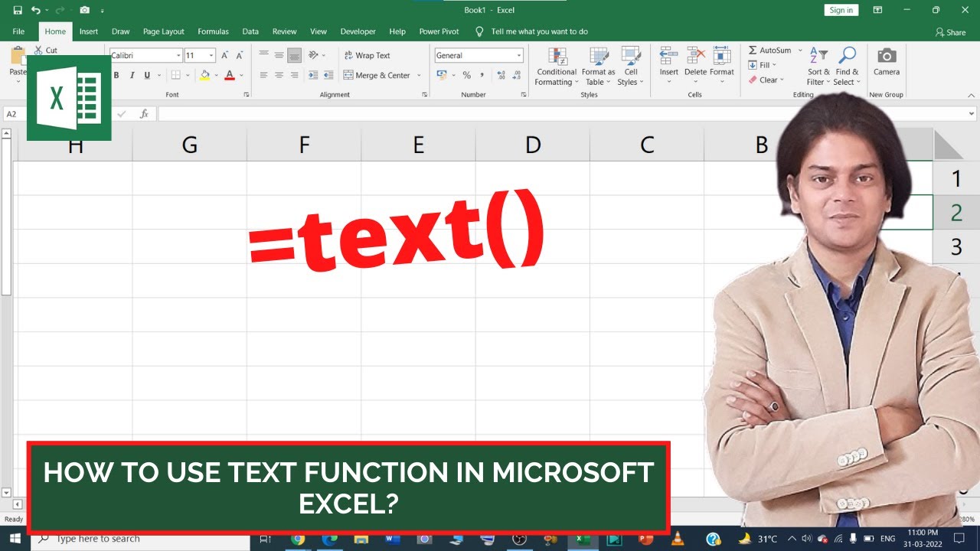This screenshot has height=551, width=980.
Task: Expand the font color dropdown arrow
Action: pyautogui.click(x=241, y=75)
